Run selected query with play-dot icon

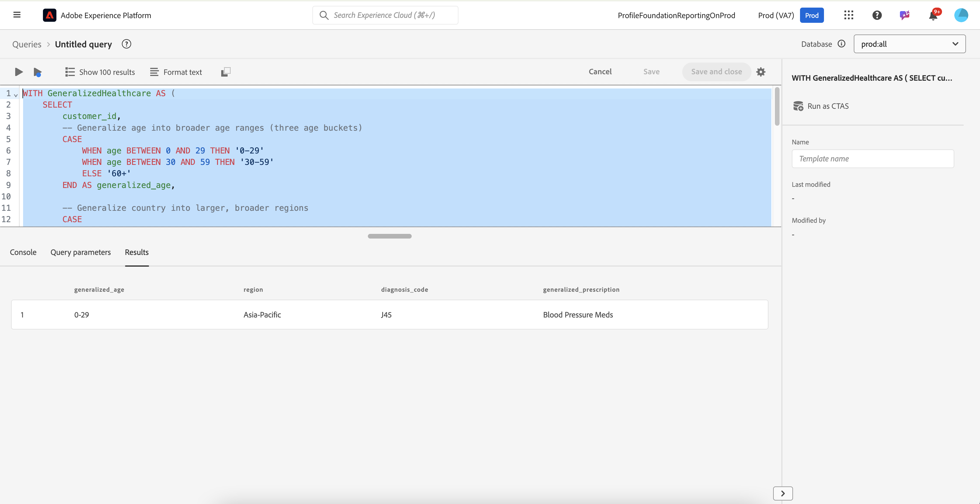click(37, 72)
